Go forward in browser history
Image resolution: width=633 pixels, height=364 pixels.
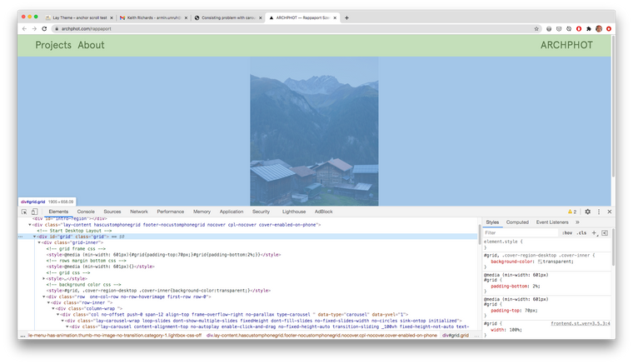(x=34, y=28)
